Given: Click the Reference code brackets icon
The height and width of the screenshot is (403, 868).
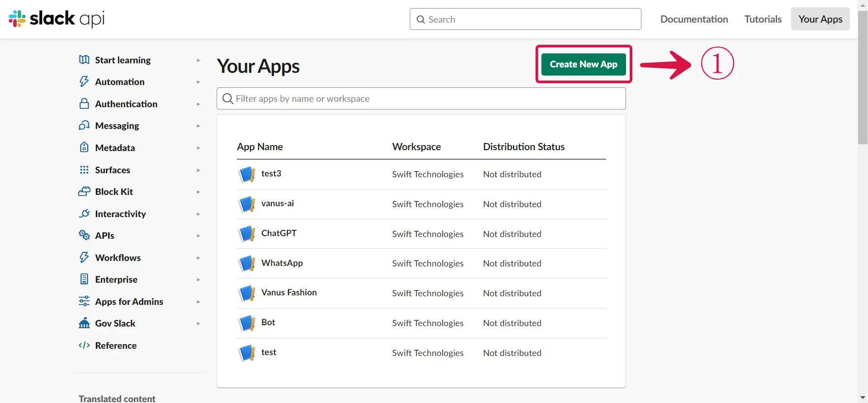Looking at the screenshot, I should click(x=84, y=345).
